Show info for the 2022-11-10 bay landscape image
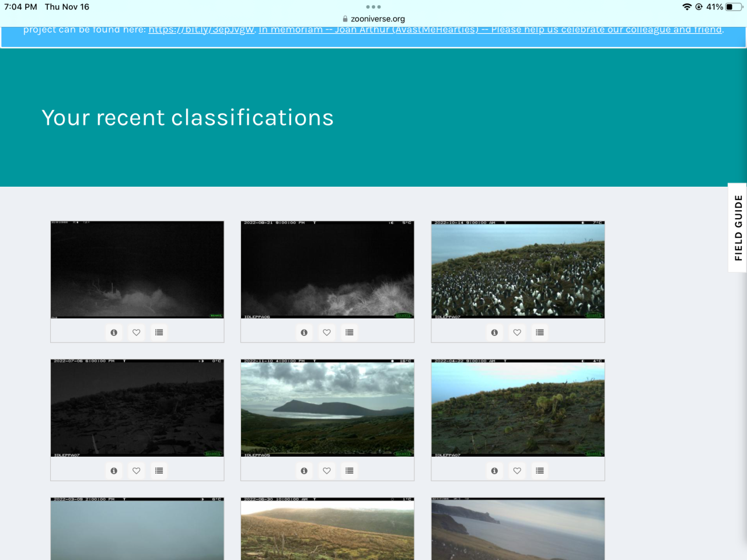The image size is (747, 560). (x=304, y=471)
